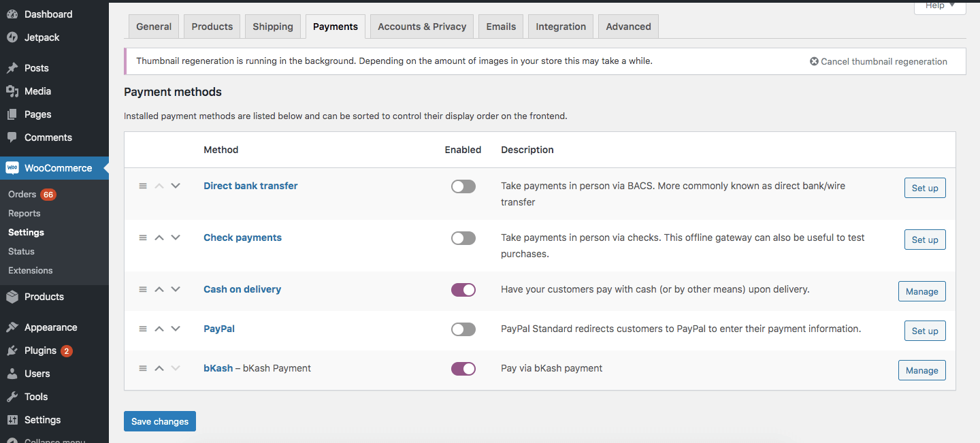This screenshot has width=980, height=443.
Task: Open WooCommerce Settings submenu item
Action: pos(26,232)
